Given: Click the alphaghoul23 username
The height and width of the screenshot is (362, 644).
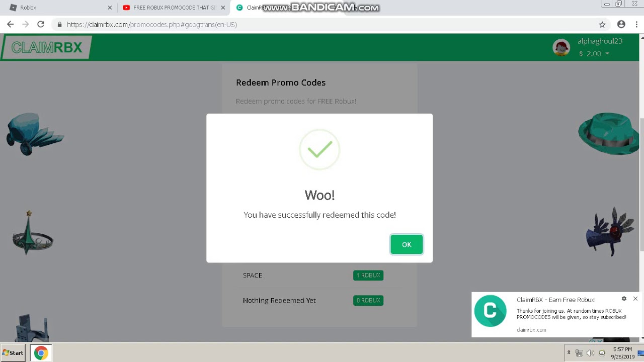Looking at the screenshot, I should 600,41.
